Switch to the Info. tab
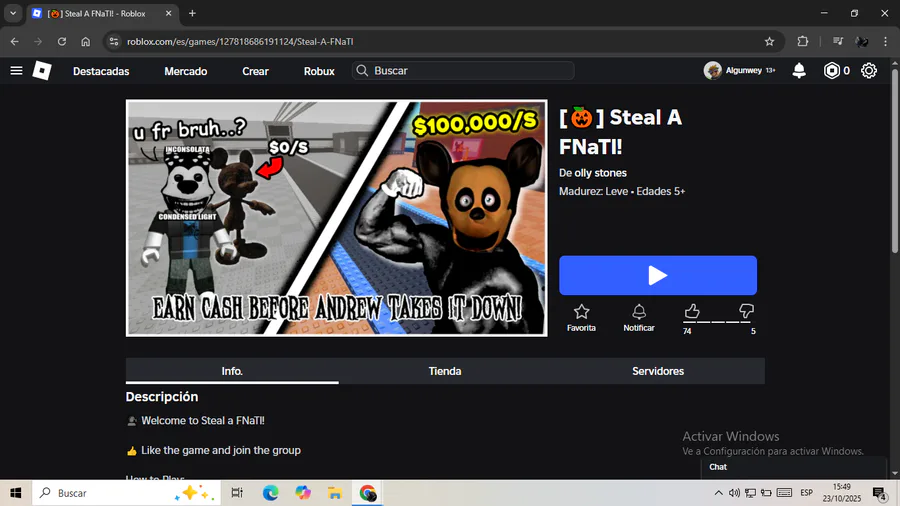 232,371
